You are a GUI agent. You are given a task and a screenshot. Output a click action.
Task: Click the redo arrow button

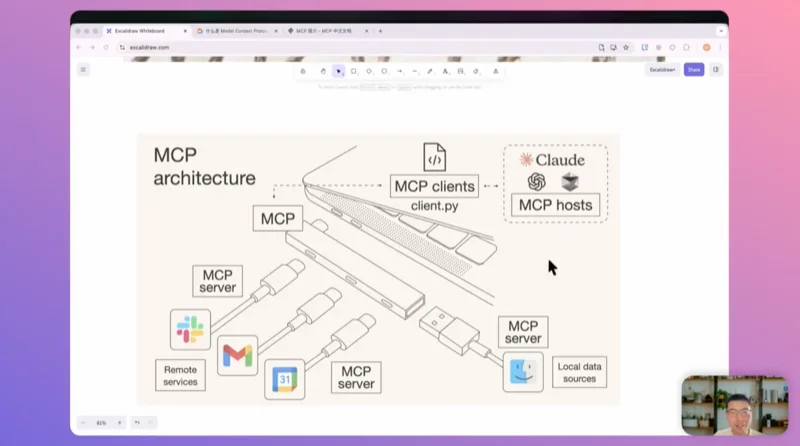151,423
